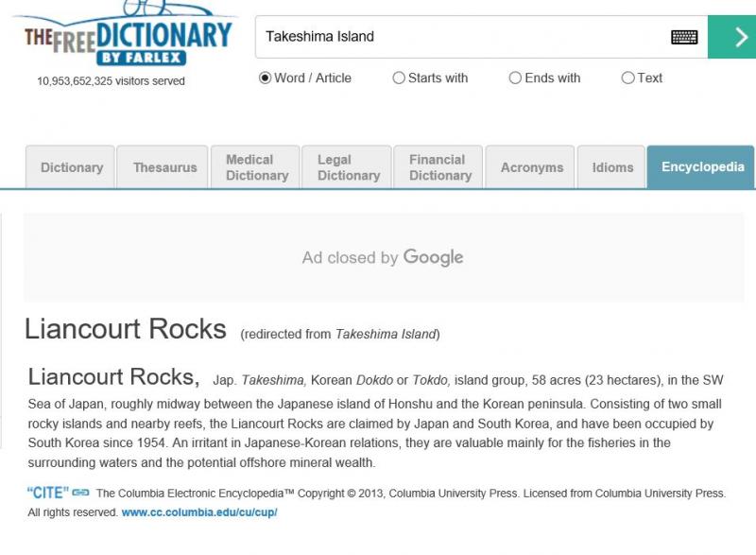The height and width of the screenshot is (555, 756).
Task: Switch to the Dictionary tab
Action: point(72,167)
